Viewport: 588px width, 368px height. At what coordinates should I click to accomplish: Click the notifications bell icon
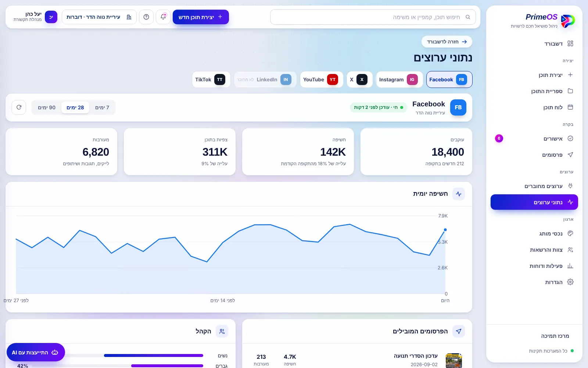coord(163,17)
